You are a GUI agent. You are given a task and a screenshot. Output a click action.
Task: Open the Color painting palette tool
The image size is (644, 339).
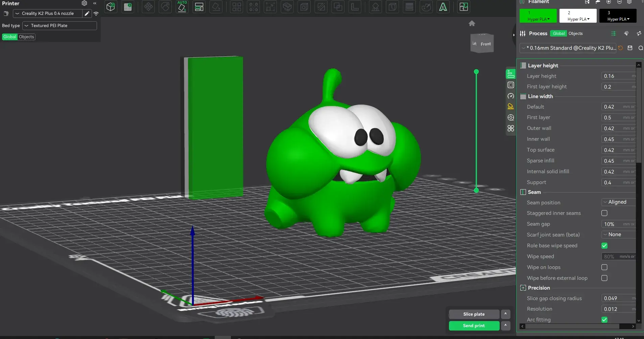pyautogui.click(x=426, y=7)
